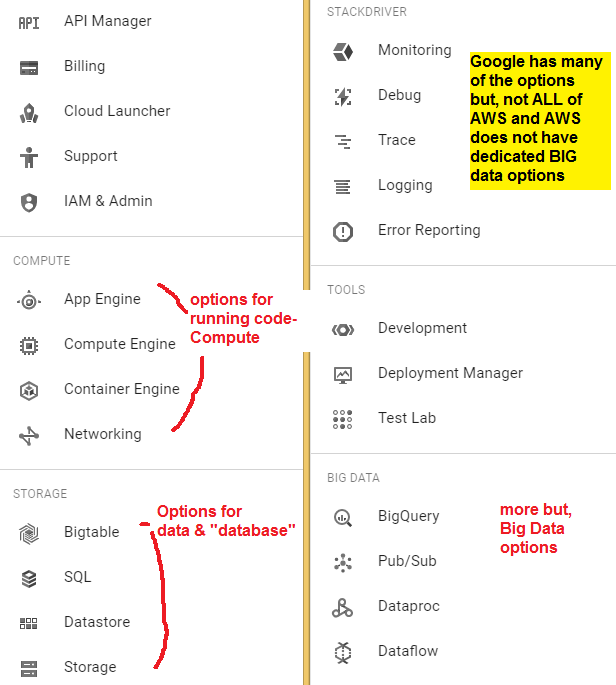Click the Cloud Launcher rocket icon
Screen dimensions: 616x685
point(29,112)
